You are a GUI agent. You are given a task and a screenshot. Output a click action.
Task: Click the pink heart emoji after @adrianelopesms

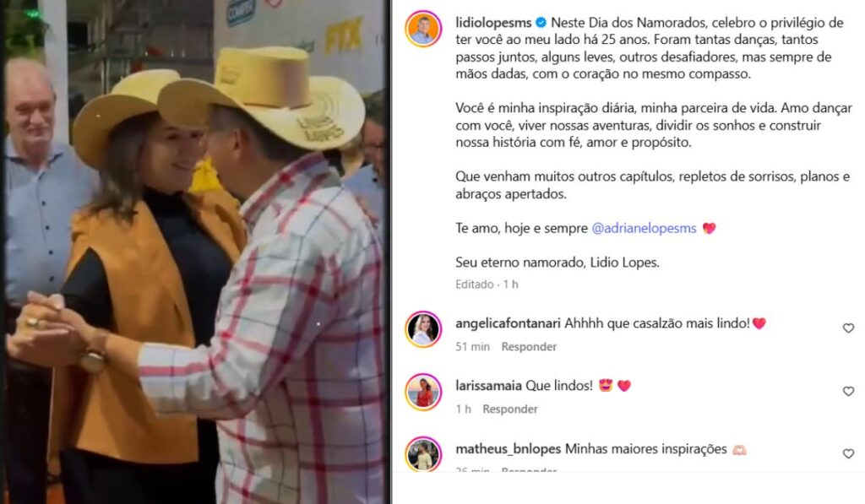709,228
